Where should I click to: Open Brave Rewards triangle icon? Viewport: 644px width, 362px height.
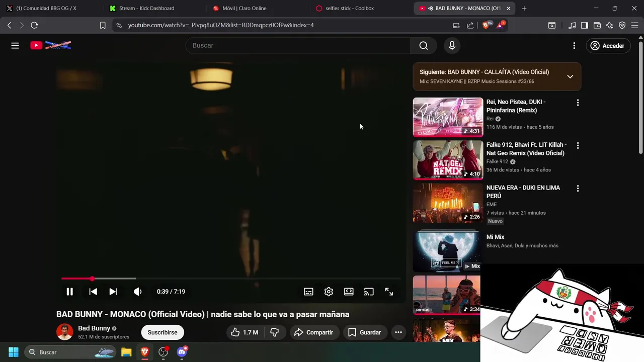(x=501, y=25)
